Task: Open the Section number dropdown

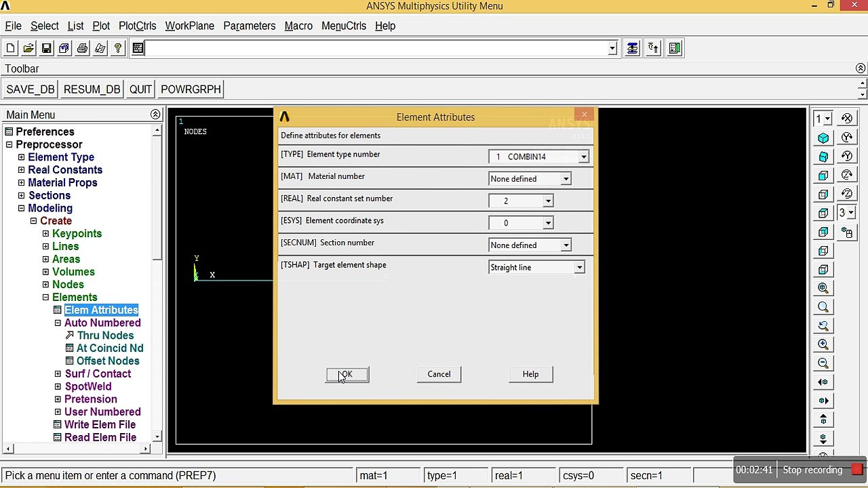Action: tap(566, 245)
